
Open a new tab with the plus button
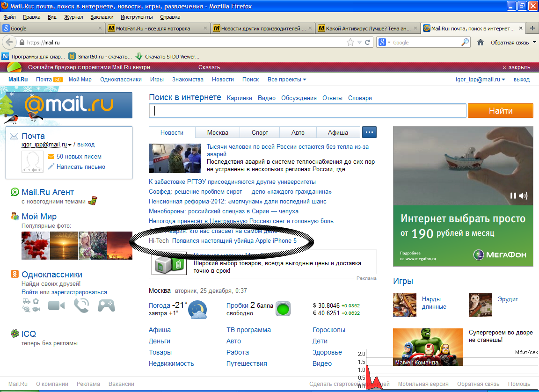point(532,28)
